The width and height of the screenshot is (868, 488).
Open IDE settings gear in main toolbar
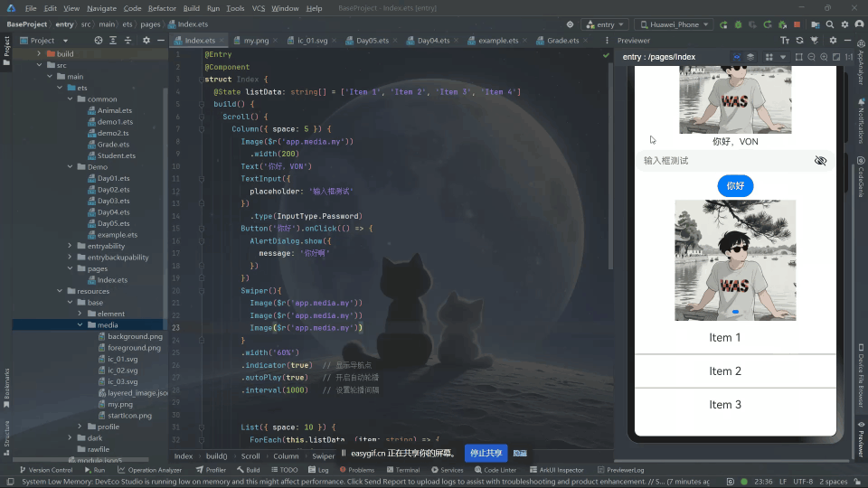[844, 24]
